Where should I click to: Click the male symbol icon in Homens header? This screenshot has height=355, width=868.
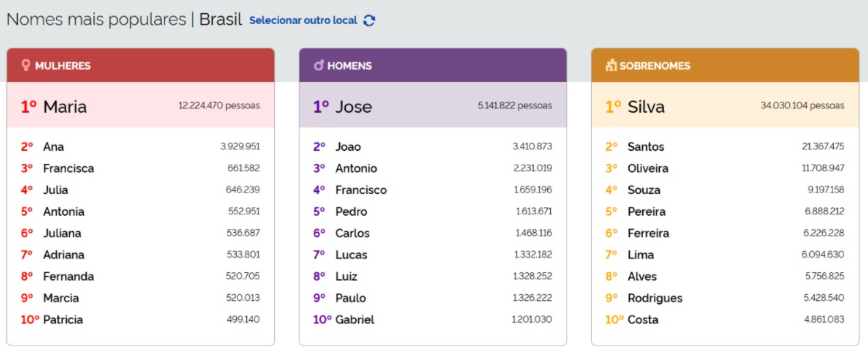coord(318,66)
